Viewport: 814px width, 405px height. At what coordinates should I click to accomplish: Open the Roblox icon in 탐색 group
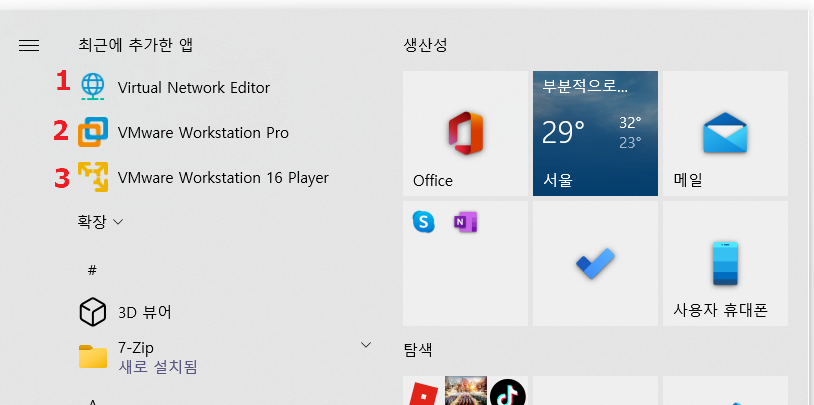point(423,393)
